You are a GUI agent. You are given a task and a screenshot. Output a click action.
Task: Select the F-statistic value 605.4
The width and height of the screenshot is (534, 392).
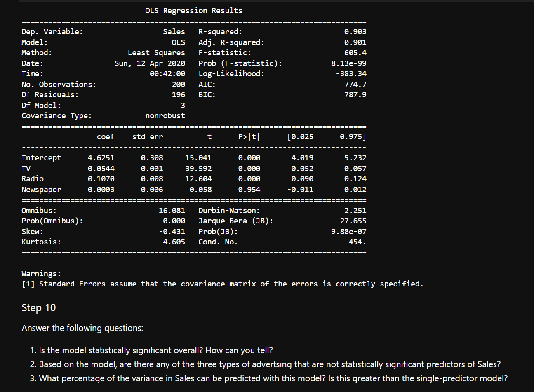pos(356,52)
